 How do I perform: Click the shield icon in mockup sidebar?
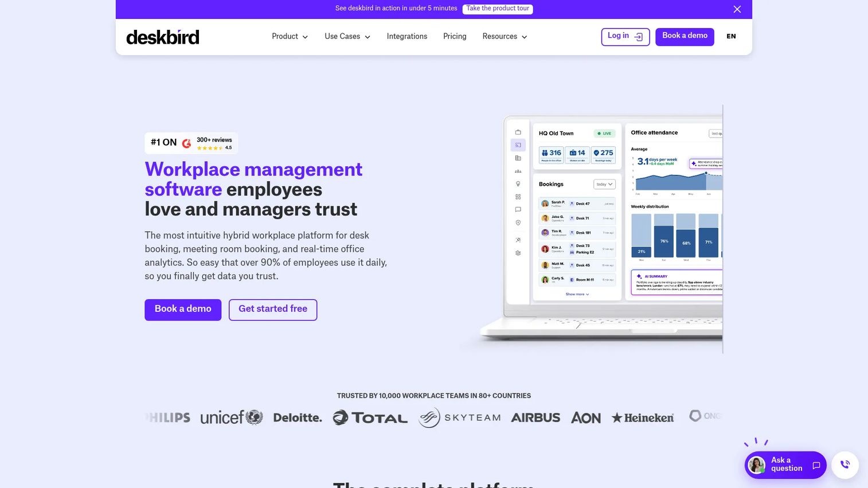coord(518,222)
